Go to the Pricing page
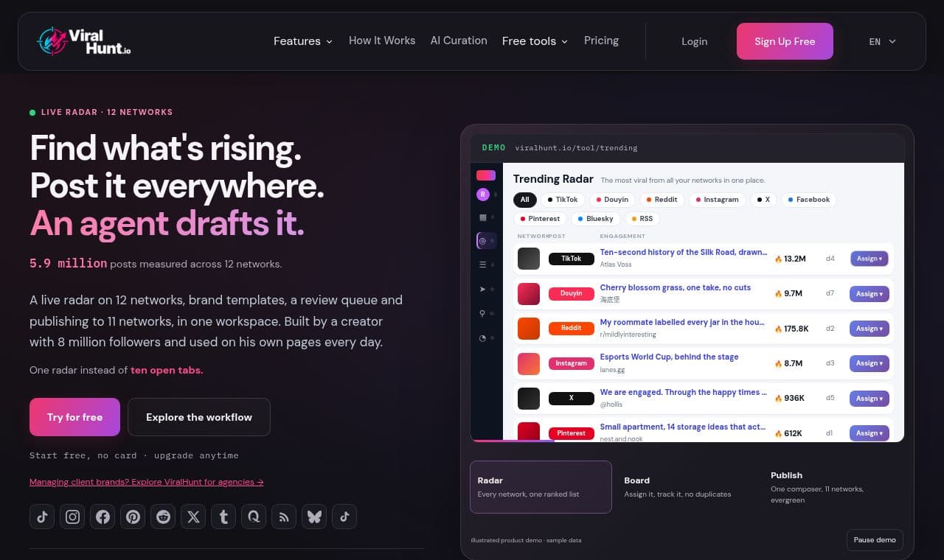Image resolution: width=944 pixels, height=560 pixels. pos(601,41)
